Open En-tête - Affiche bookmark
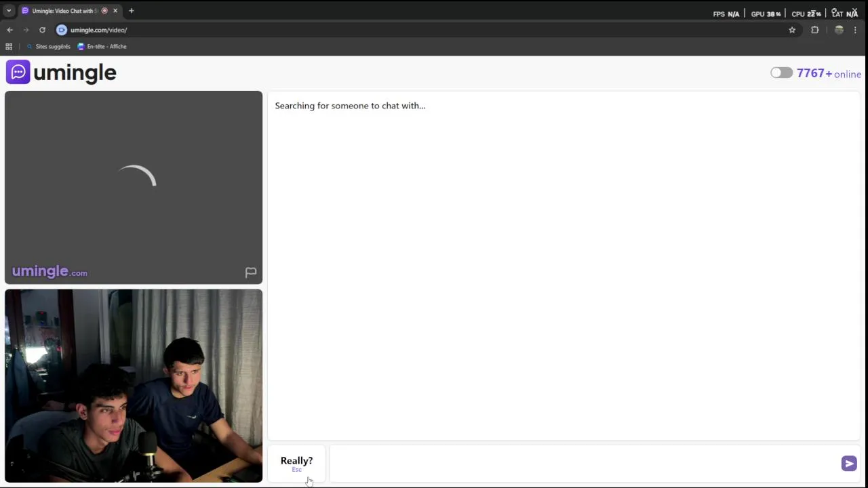The image size is (868, 488). click(x=102, y=47)
